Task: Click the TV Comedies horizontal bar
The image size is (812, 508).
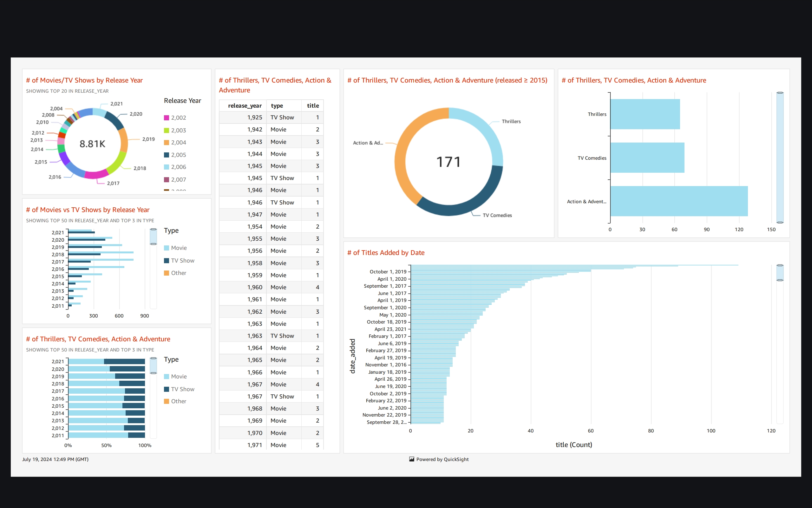Action: (647, 157)
